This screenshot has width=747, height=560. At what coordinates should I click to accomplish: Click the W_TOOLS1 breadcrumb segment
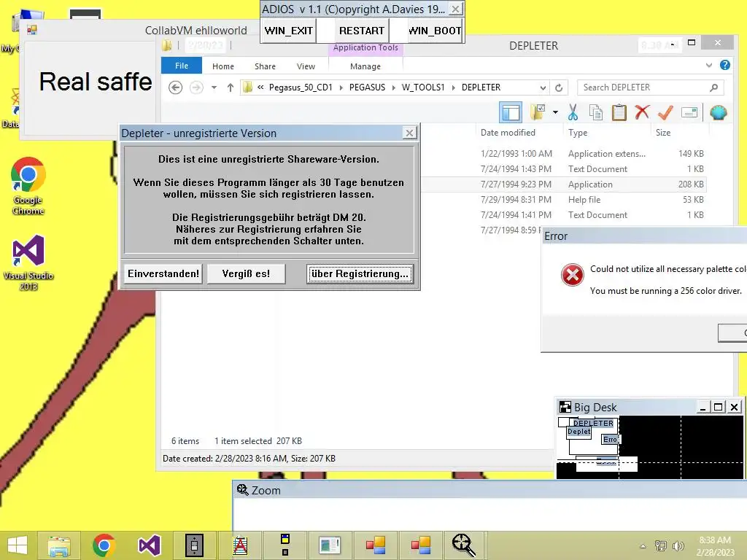coord(423,87)
